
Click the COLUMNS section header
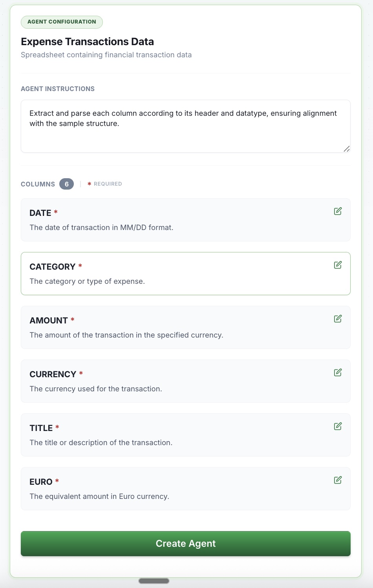pos(37,184)
